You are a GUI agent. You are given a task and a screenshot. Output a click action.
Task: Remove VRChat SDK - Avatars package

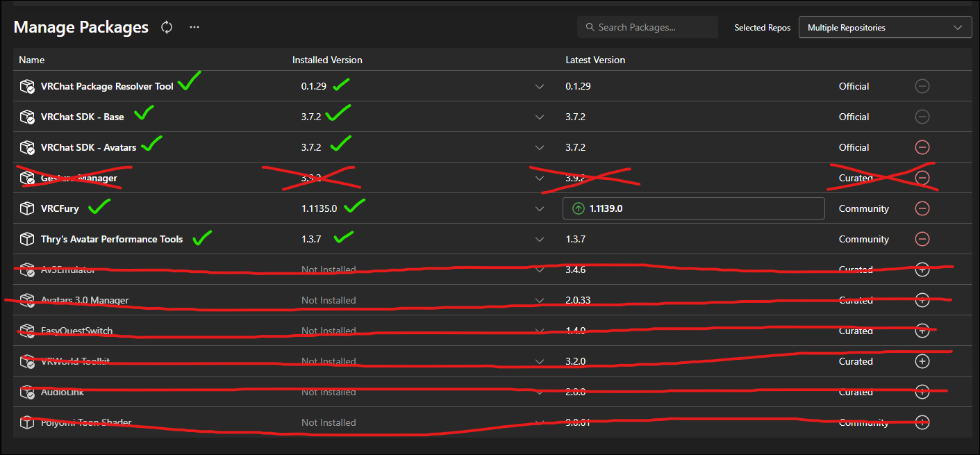(x=922, y=147)
